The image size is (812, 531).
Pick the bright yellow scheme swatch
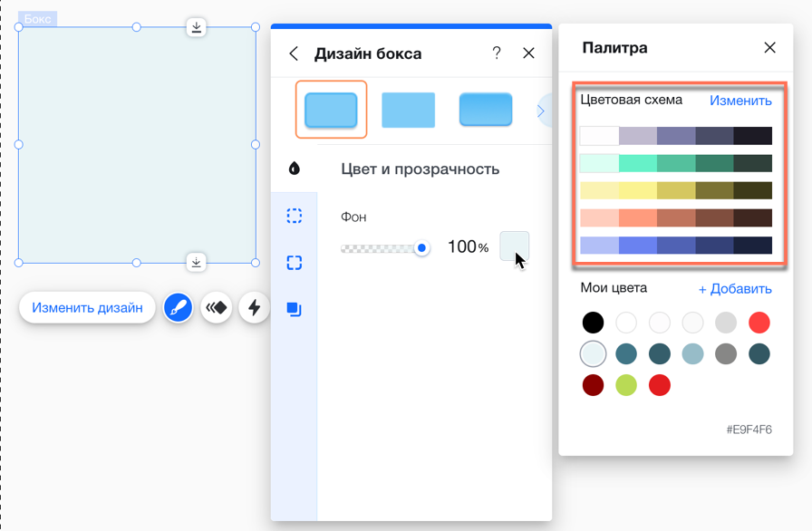point(638,190)
